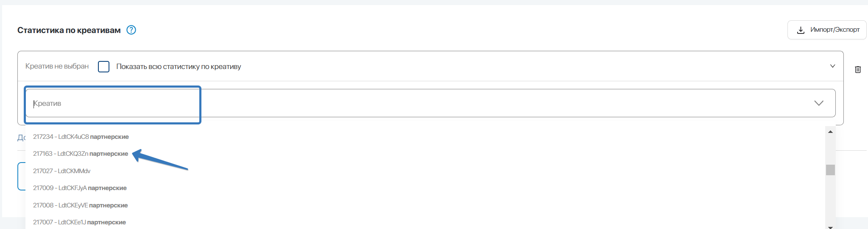Enable Показать всю статистику по креативу checkbox
The height and width of the screenshot is (229, 868).
coord(104,66)
